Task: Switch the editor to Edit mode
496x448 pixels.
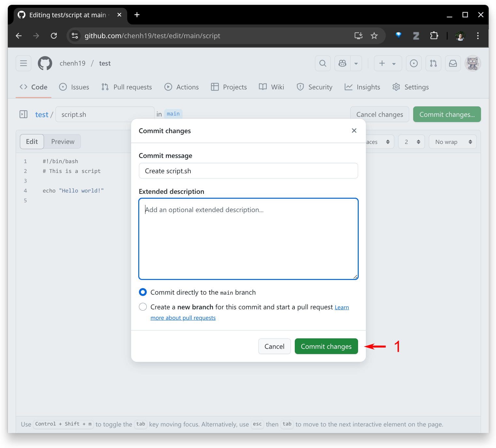Action: tap(32, 142)
